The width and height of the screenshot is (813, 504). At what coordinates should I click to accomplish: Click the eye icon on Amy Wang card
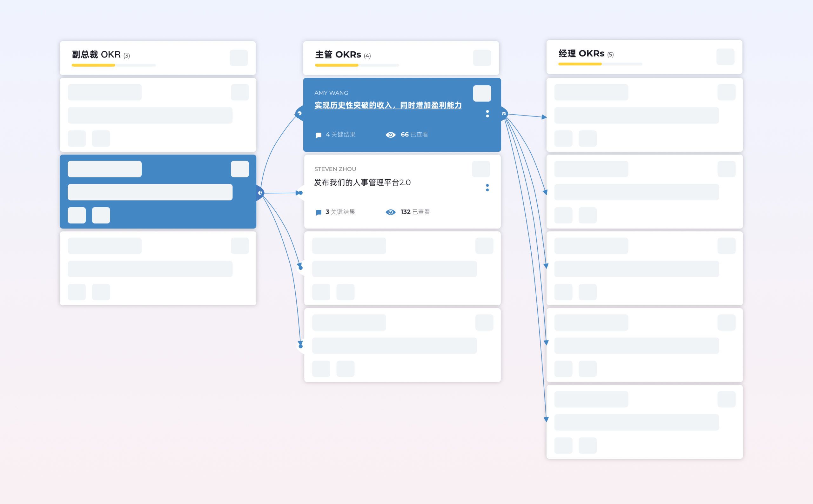pyautogui.click(x=391, y=135)
